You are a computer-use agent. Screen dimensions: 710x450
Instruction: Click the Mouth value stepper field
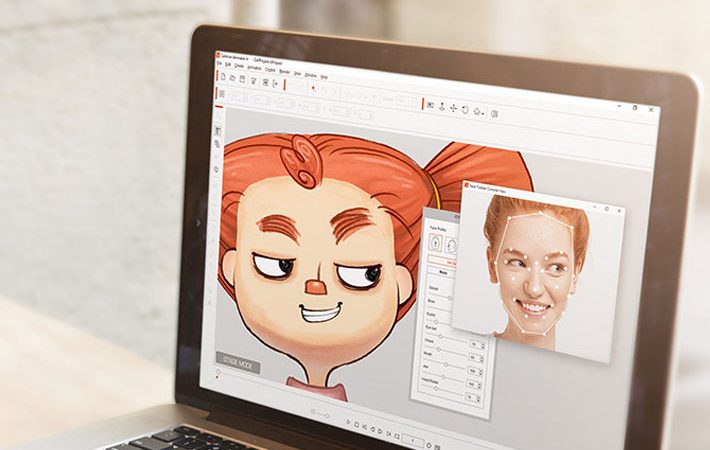click(475, 371)
